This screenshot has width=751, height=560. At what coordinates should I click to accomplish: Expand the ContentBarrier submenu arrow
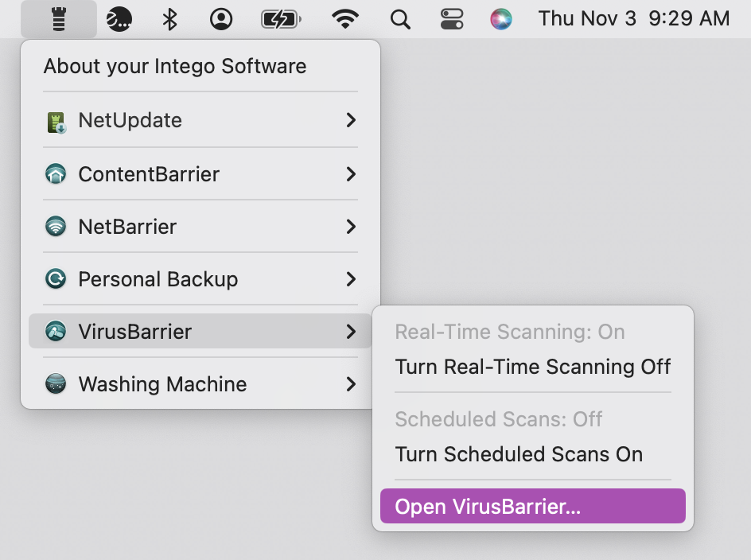coord(351,174)
